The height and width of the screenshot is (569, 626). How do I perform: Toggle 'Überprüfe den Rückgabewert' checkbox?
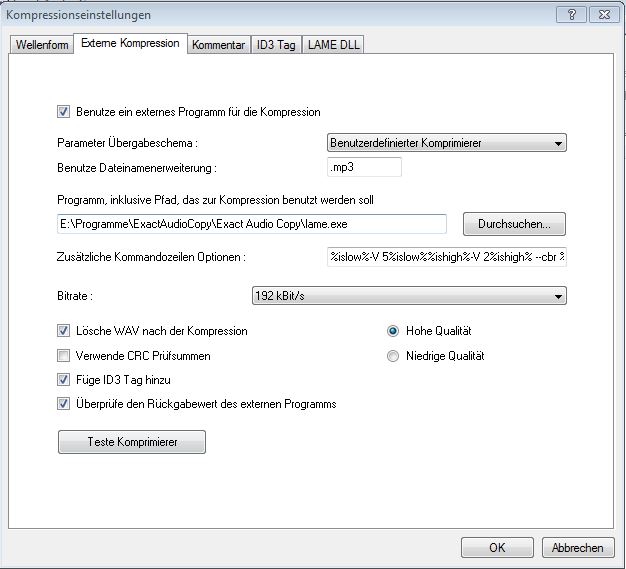click(x=65, y=404)
